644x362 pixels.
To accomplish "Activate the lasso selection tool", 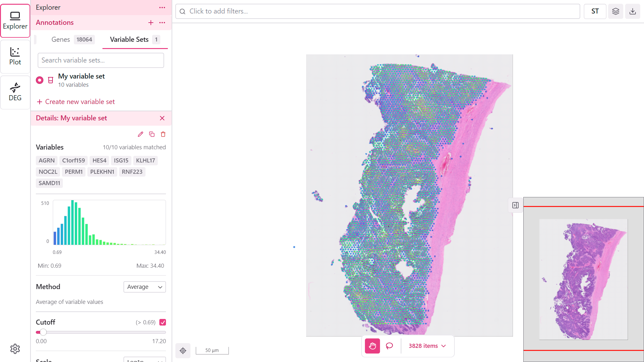I will (389, 346).
